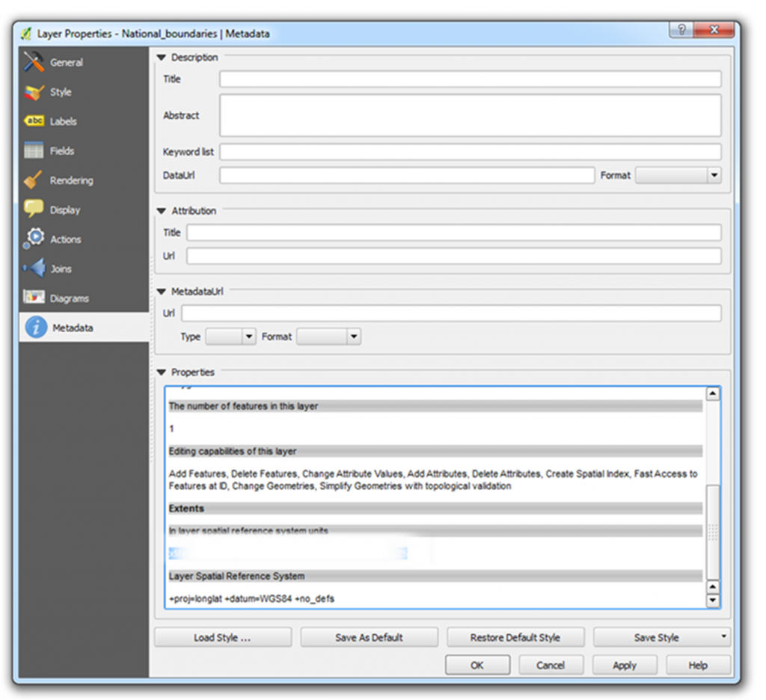
Task: Switch to the Fields tab label
Action: 62,151
